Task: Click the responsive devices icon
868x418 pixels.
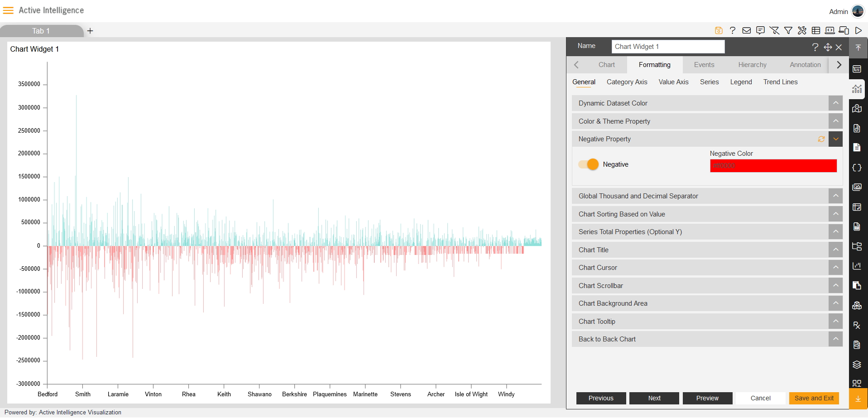Action: [x=844, y=30]
